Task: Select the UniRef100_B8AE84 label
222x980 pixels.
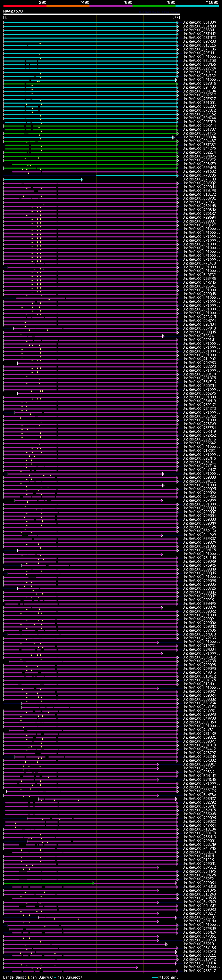Action: pyautogui.click(x=199, y=91)
